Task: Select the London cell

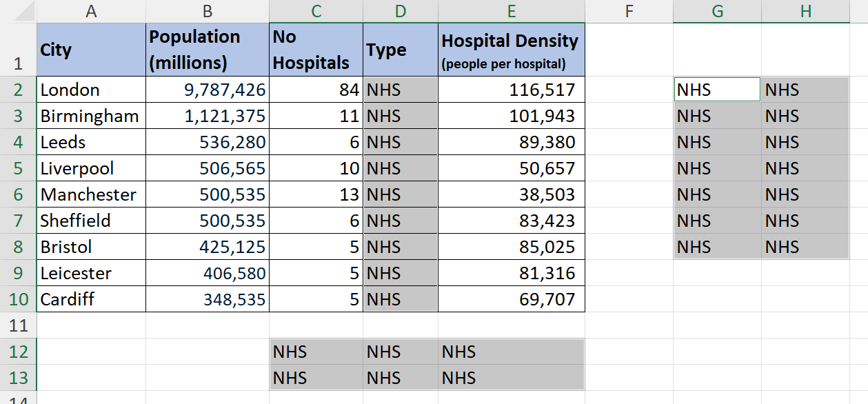Action: pos(90,89)
